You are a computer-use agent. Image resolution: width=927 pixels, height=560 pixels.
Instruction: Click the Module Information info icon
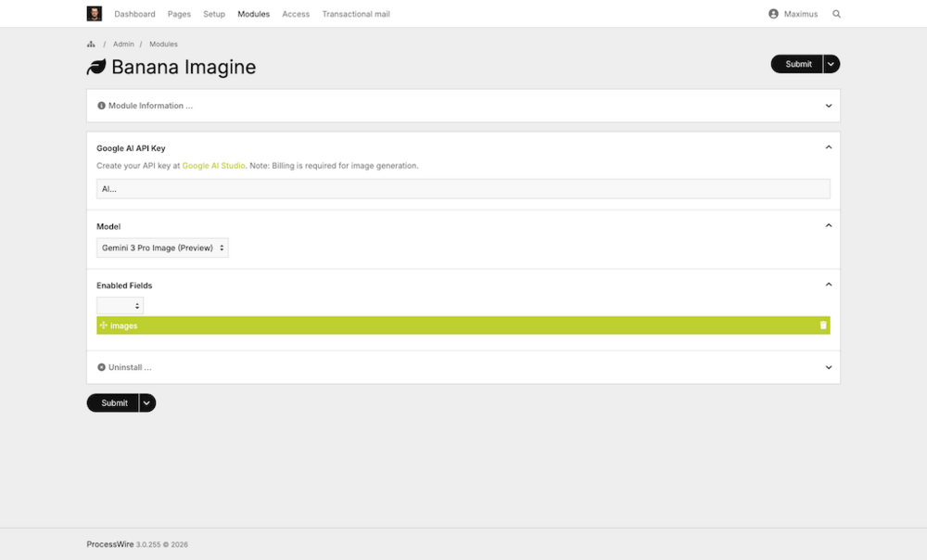(102, 106)
